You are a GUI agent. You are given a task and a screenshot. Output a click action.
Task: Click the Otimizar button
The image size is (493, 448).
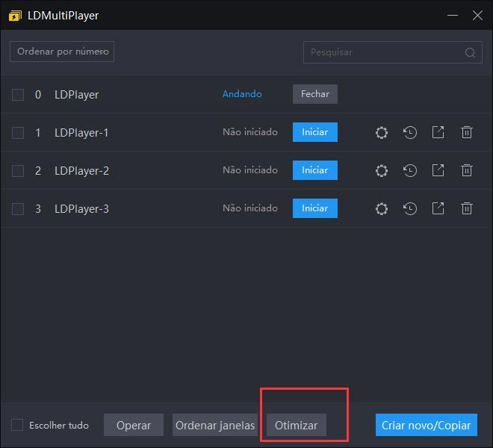297,425
